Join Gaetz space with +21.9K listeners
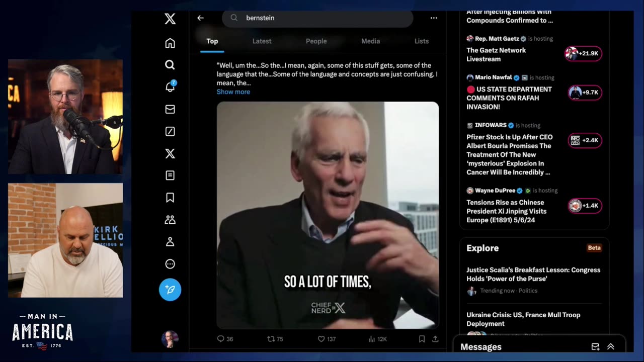 (584, 53)
